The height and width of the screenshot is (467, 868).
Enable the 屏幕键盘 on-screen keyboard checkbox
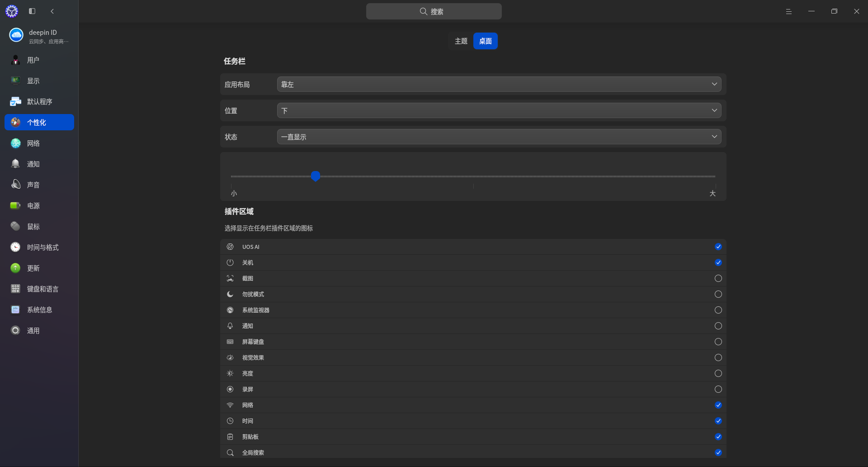point(718,342)
